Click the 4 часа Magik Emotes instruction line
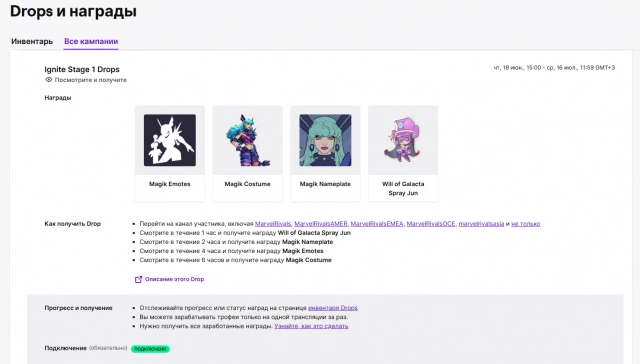The width and height of the screenshot is (640, 364). coord(231,251)
